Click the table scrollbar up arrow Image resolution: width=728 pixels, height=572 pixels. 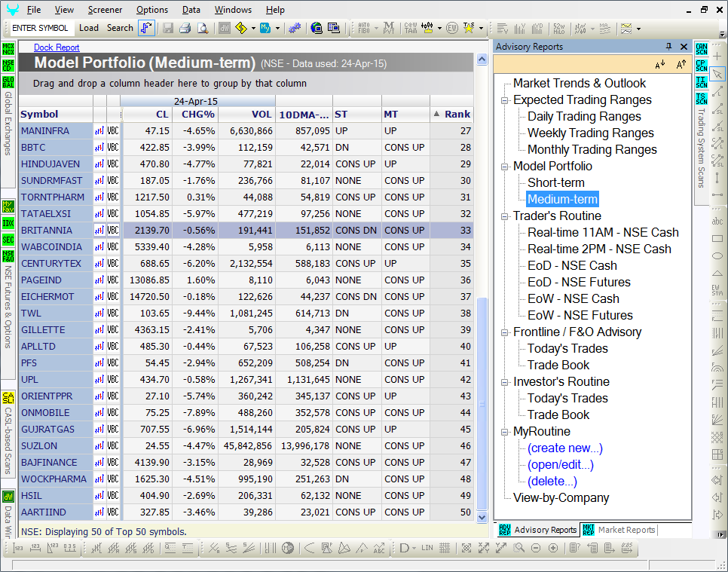[x=482, y=60]
